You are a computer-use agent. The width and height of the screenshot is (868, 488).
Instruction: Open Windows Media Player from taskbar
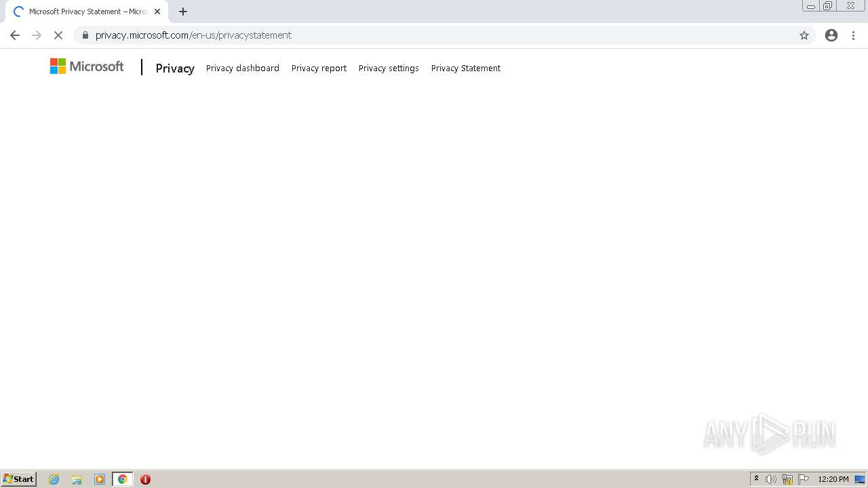(x=100, y=479)
